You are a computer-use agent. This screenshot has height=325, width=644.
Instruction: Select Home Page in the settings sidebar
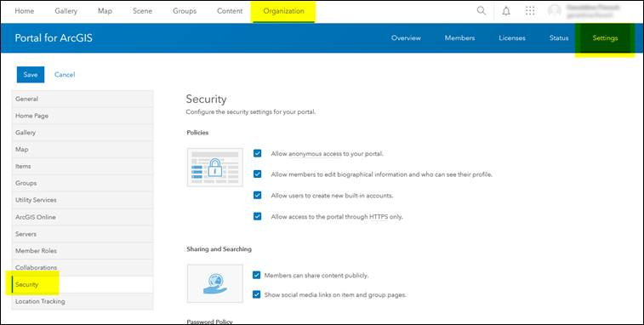point(83,116)
